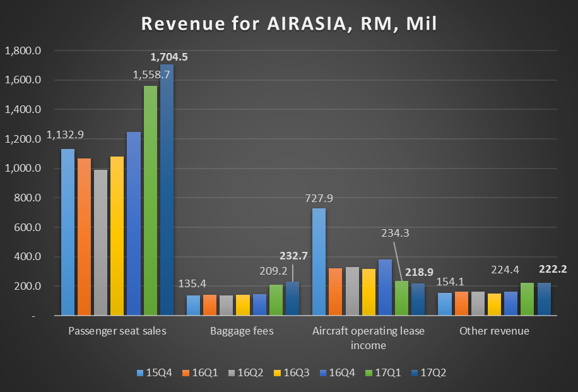This screenshot has width=578, height=392.
Task: Click the 16Q2 legend label
Action: coord(251,373)
